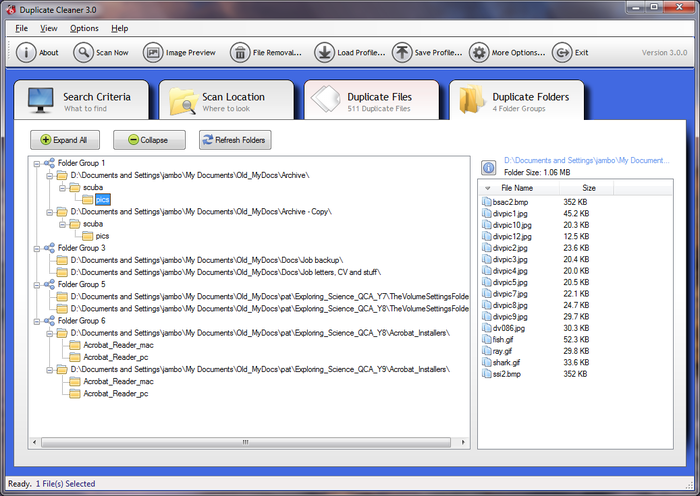The width and height of the screenshot is (700, 496).
Task: Select pics under Archive - Copy
Action: pyautogui.click(x=102, y=236)
